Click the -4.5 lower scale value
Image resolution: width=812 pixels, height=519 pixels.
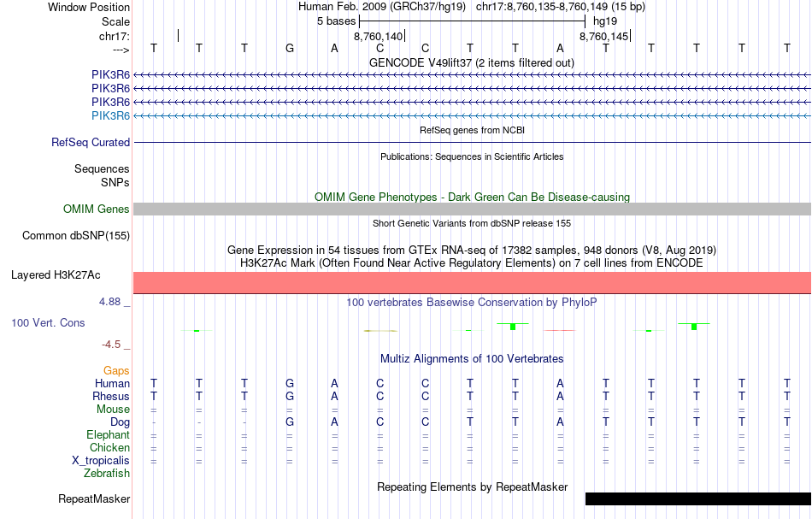point(111,345)
